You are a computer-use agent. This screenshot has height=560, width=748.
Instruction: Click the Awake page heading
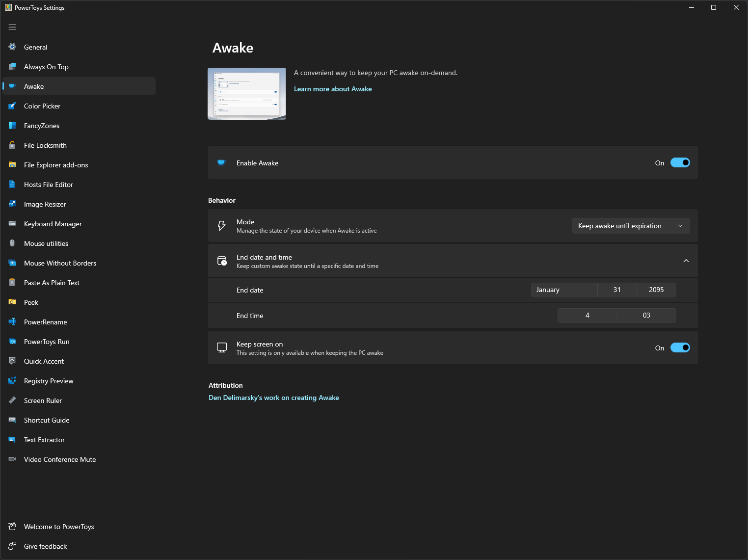[x=233, y=48]
